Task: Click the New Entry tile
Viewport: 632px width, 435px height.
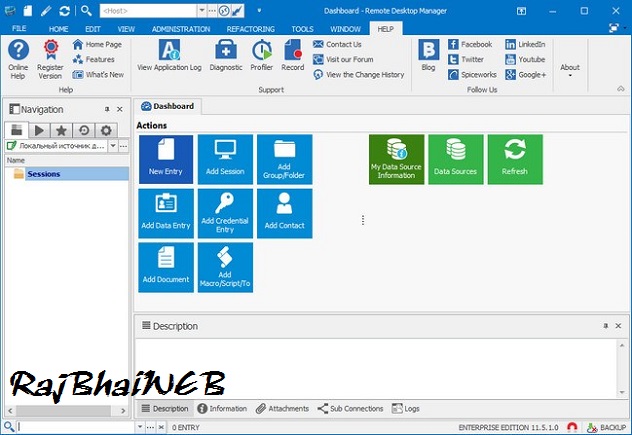Action: 166,159
